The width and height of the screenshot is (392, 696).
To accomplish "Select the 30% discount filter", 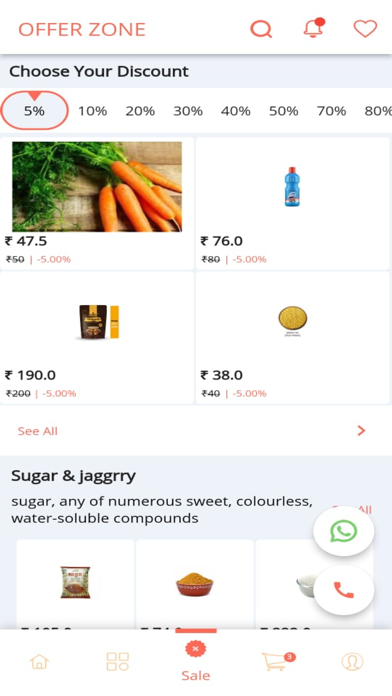I will 188,111.
